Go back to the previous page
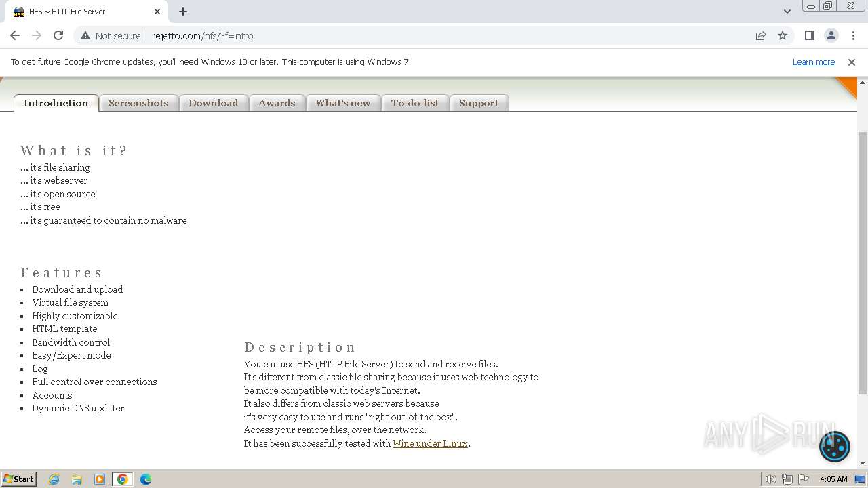 15,35
